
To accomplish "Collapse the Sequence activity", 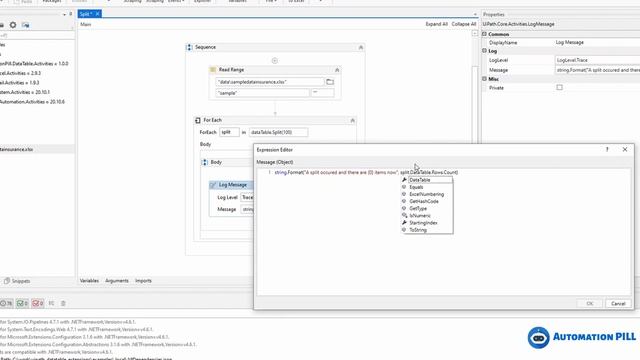I will (x=361, y=47).
